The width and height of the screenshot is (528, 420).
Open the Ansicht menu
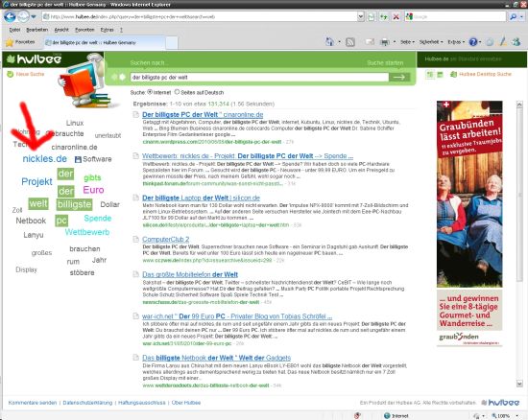(x=61, y=30)
